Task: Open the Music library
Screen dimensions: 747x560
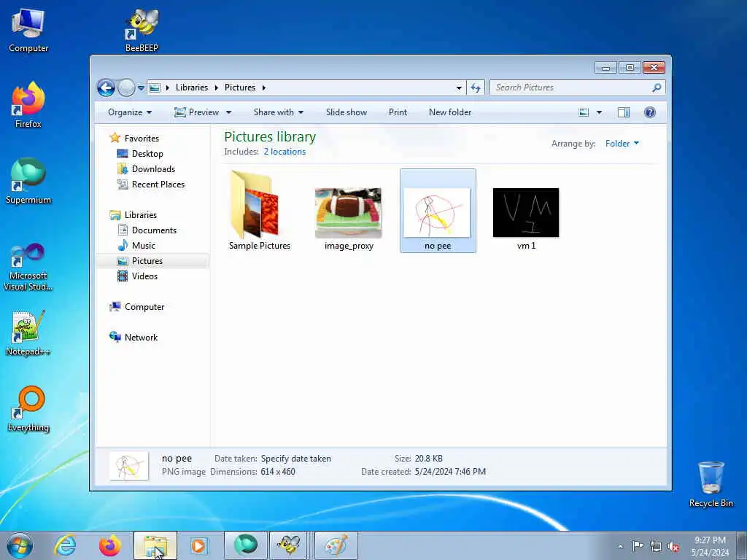Action: point(144,245)
